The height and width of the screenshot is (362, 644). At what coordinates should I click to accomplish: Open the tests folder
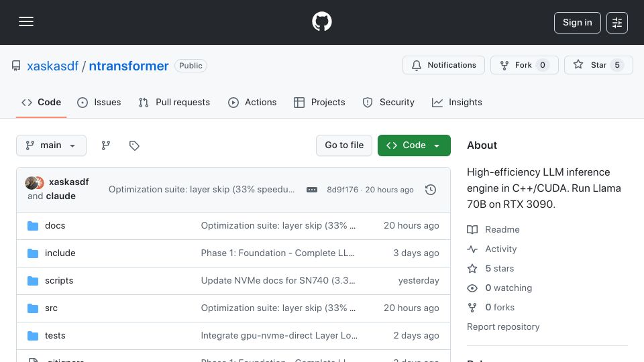(55, 336)
